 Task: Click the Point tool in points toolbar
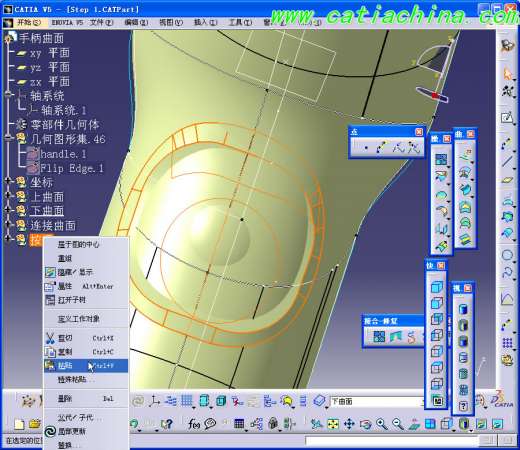point(366,147)
